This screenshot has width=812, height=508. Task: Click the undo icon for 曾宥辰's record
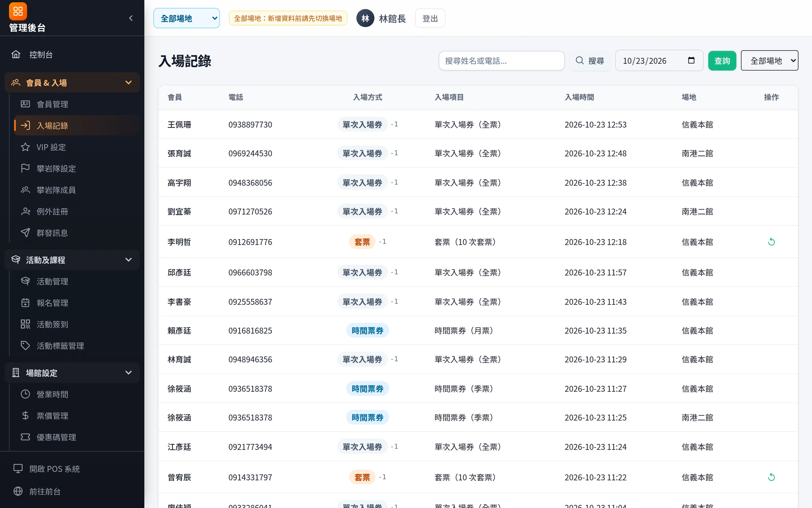(x=771, y=477)
